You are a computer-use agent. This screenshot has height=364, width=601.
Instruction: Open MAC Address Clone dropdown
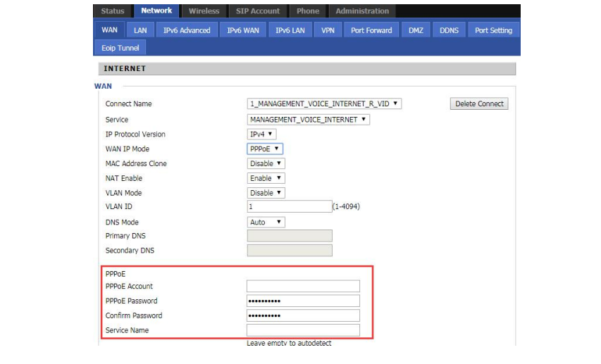(266, 163)
